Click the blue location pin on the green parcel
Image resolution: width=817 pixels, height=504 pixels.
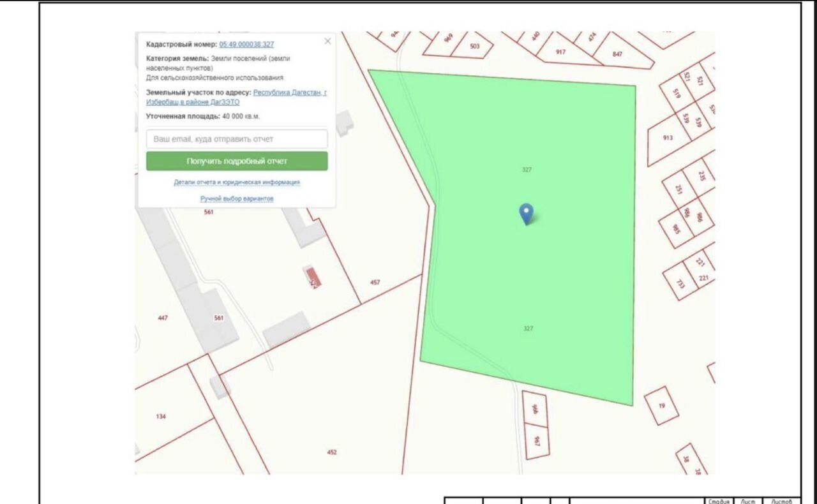click(x=526, y=214)
